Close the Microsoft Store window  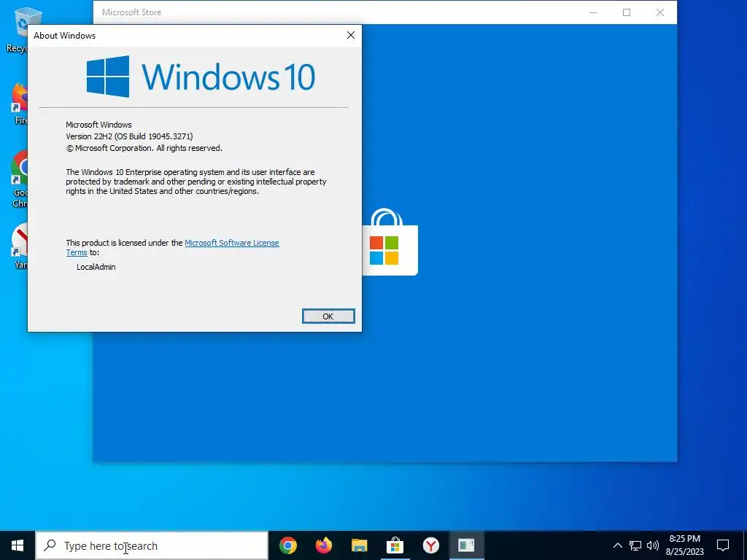pos(659,12)
